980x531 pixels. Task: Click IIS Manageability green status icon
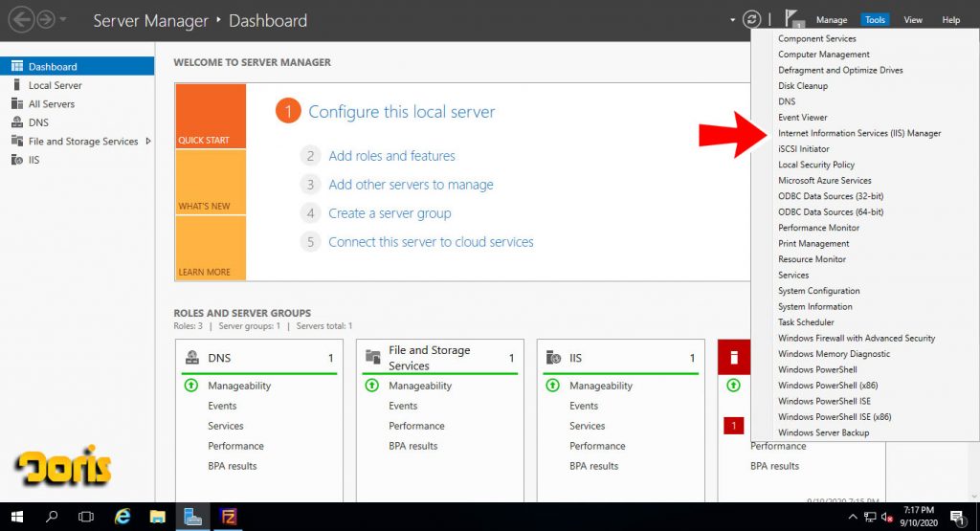(x=552, y=386)
